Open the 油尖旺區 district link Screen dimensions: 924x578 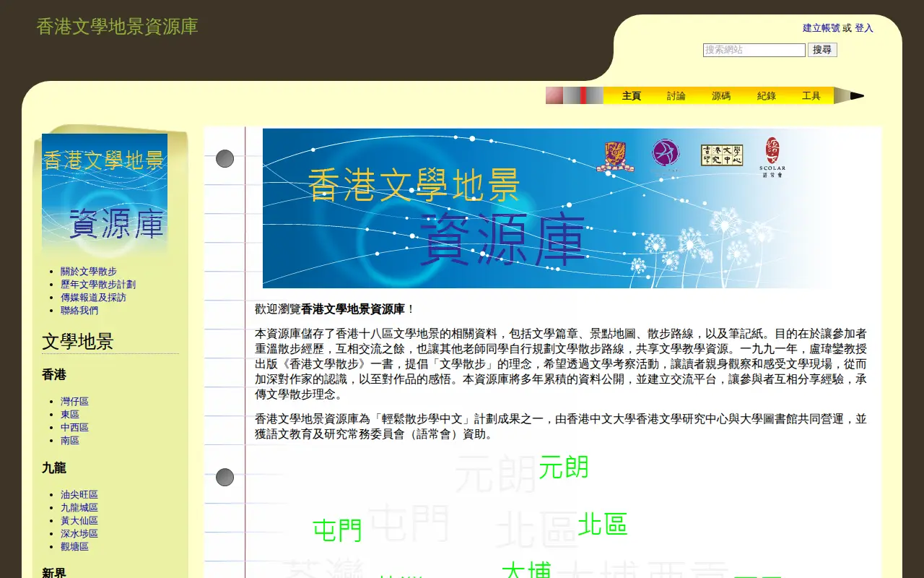[x=79, y=495]
